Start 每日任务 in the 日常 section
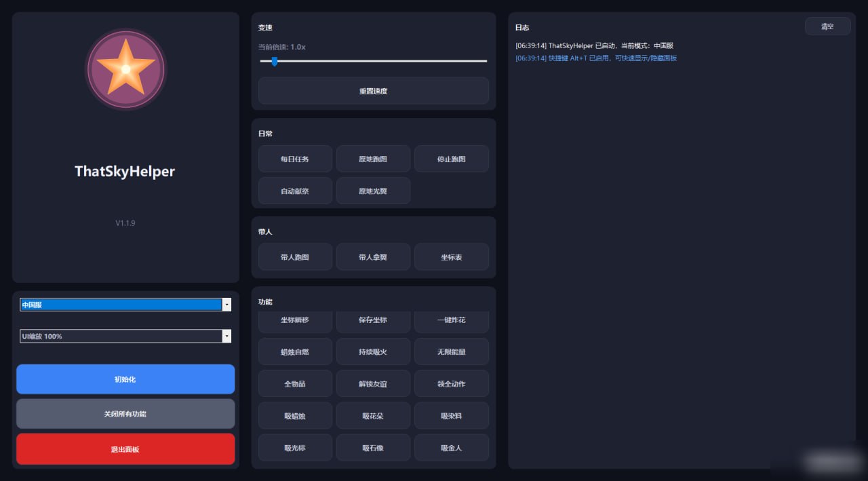Viewport: 868px width, 481px height. pos(295,159)
